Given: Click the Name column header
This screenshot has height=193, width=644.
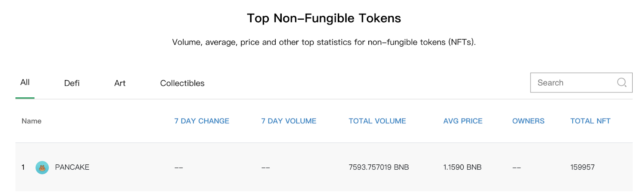Looking at the screenshot, I should pos(31,121).
